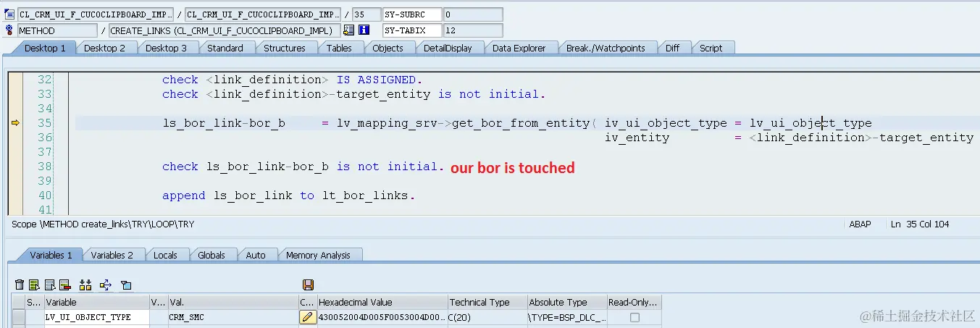Click line number 33 in the gutter
Viewport: 980px width, 328px height.
pos(44,94)
